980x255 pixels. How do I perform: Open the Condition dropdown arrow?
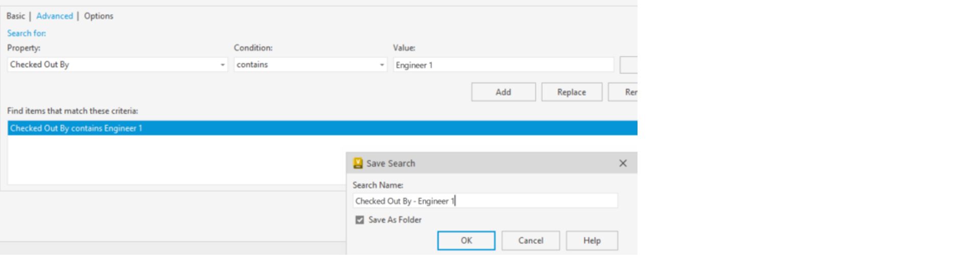click(x=382, y=65)
